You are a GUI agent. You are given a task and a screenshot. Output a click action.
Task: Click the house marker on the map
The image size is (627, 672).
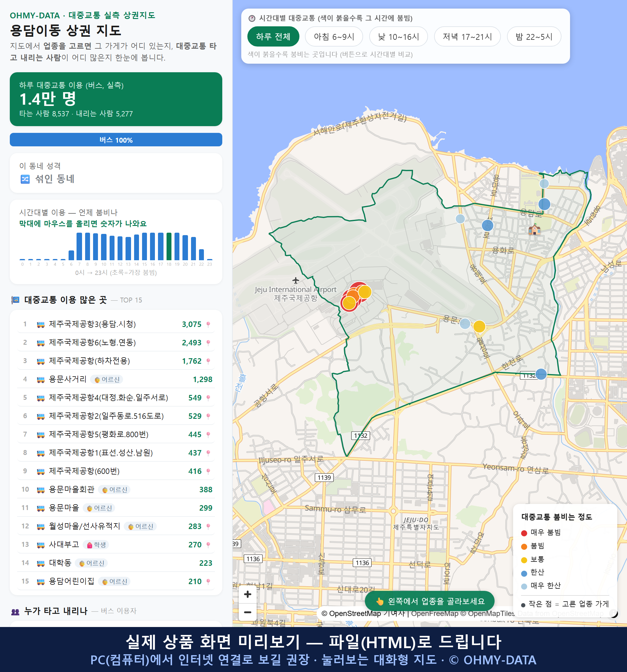534,230
